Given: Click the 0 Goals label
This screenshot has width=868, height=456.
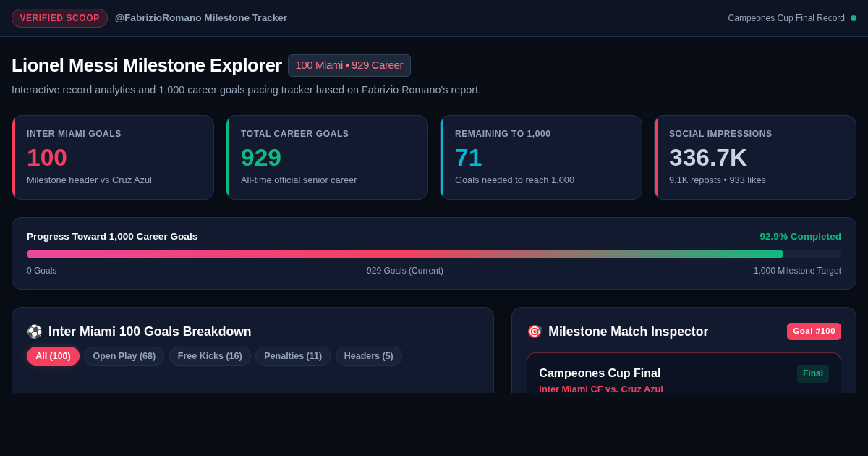Looking at the screenshot, I should click(x=42, y=271).
